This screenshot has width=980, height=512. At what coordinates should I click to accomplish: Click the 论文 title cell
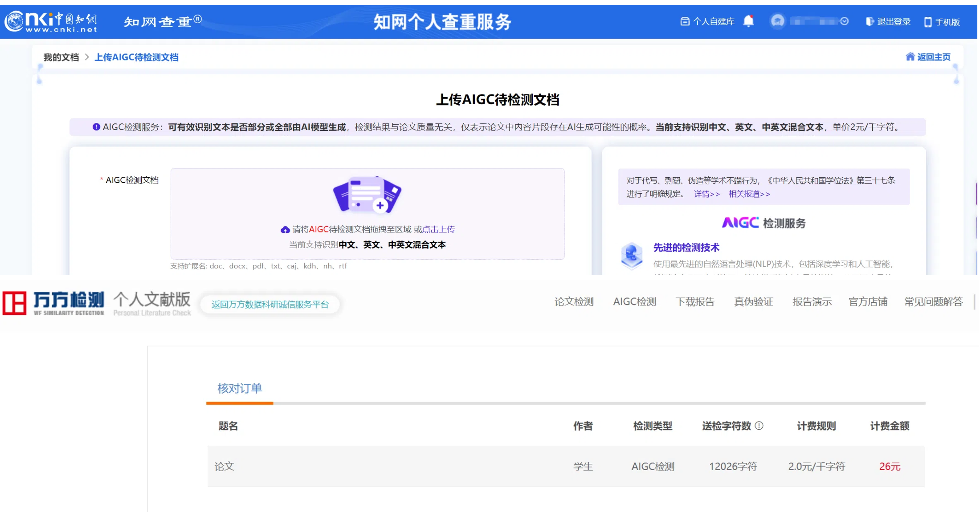click(224, 466)
